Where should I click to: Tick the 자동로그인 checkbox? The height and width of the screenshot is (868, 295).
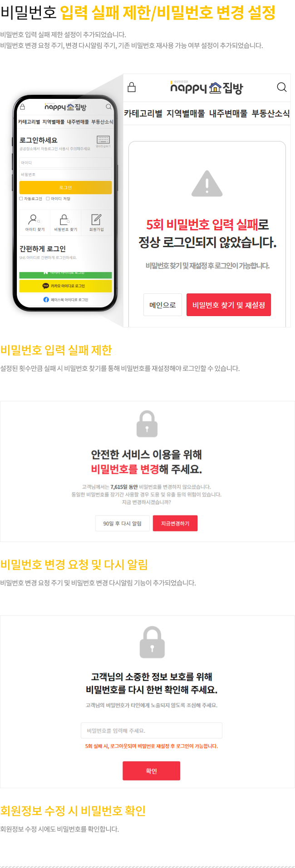point(21,199)
